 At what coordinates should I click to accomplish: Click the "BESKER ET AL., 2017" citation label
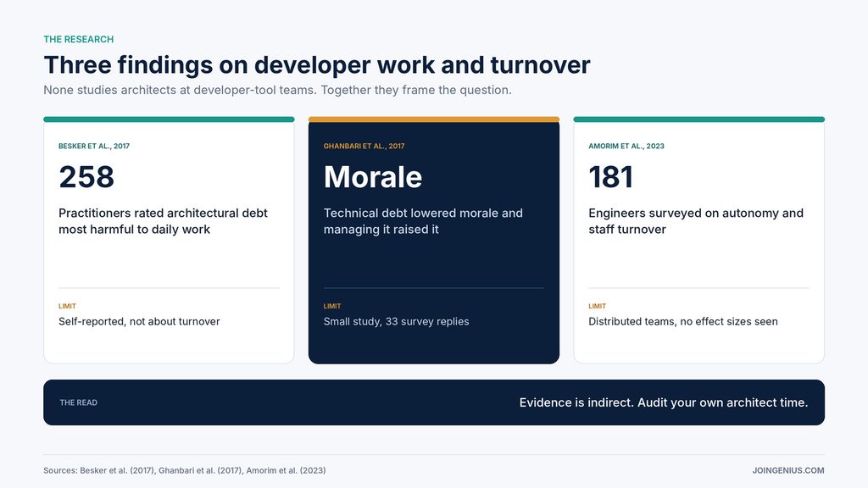94,146
